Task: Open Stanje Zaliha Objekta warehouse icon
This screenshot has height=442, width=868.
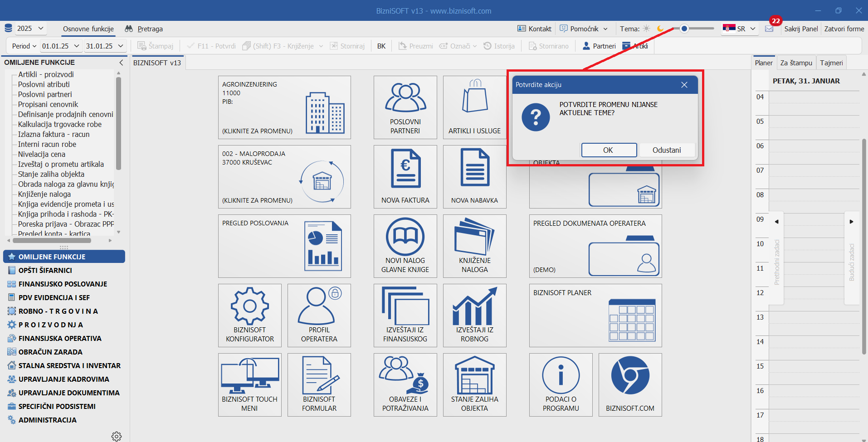Action: [474, 375]
